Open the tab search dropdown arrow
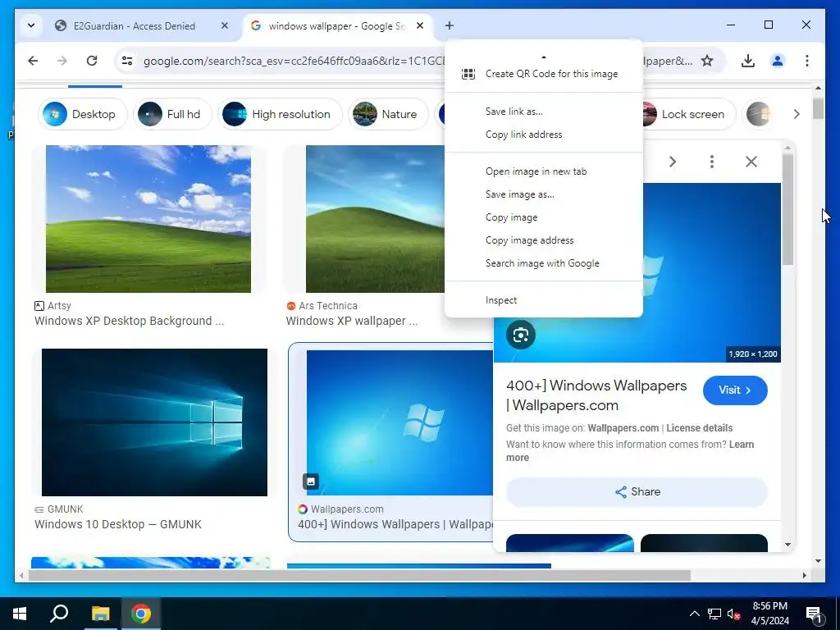This screenshot has height=630, width=840. coord(31,25)
